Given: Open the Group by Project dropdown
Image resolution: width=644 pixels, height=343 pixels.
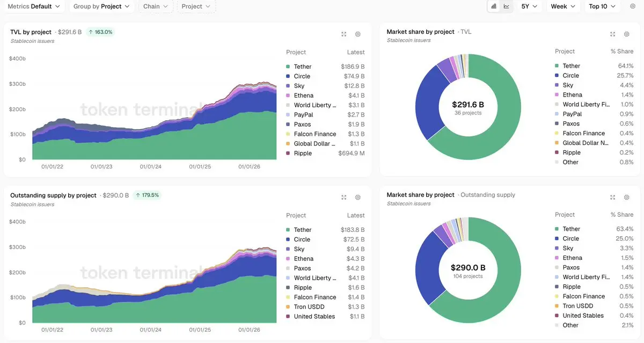Looking at the screenshot, I should pyautogui.click(x=101, y=6).
